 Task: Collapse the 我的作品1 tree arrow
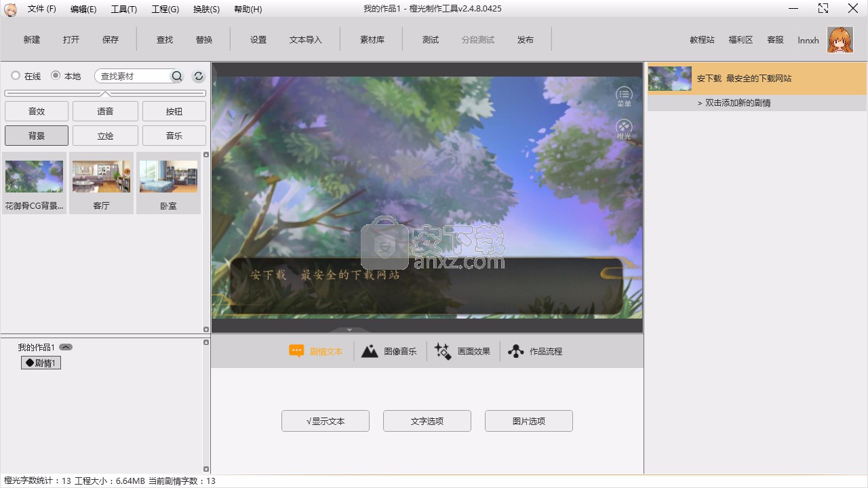[x=66, y=347]
